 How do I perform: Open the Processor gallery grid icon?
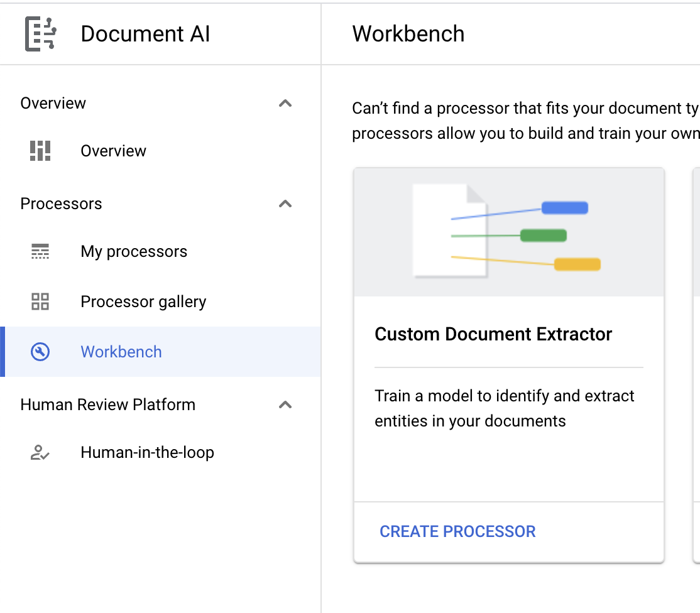(x=40, y=301)
